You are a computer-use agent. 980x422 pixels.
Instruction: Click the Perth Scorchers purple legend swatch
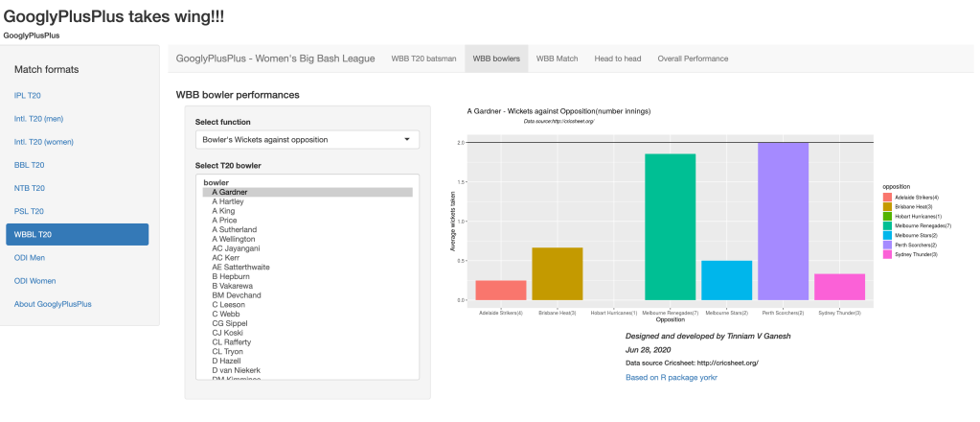[887, 245]
